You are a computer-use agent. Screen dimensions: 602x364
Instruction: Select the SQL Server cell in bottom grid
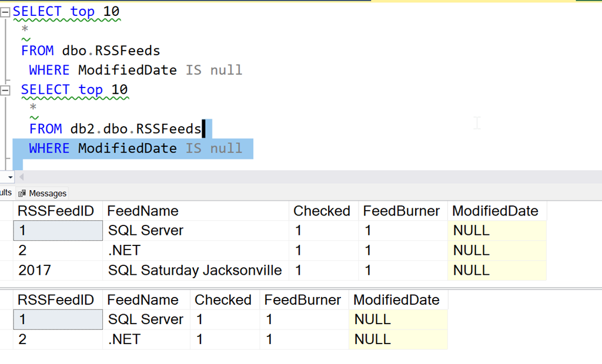point(145,319)
